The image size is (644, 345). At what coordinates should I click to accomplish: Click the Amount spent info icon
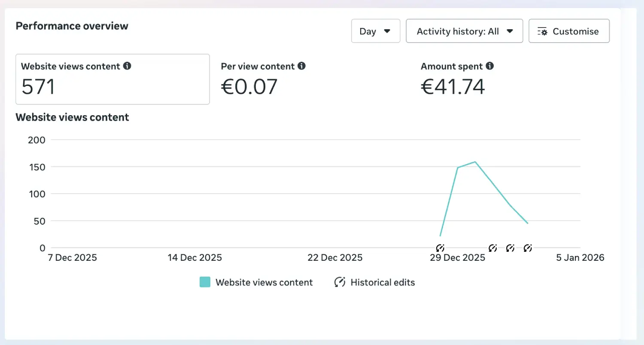[490, 66]
